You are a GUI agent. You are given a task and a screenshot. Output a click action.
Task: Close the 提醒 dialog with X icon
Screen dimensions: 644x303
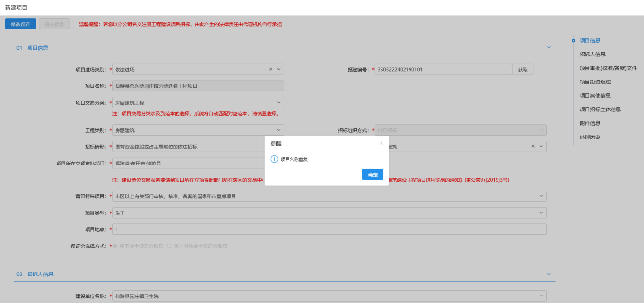pyautogui.click(x=381, y=143)
